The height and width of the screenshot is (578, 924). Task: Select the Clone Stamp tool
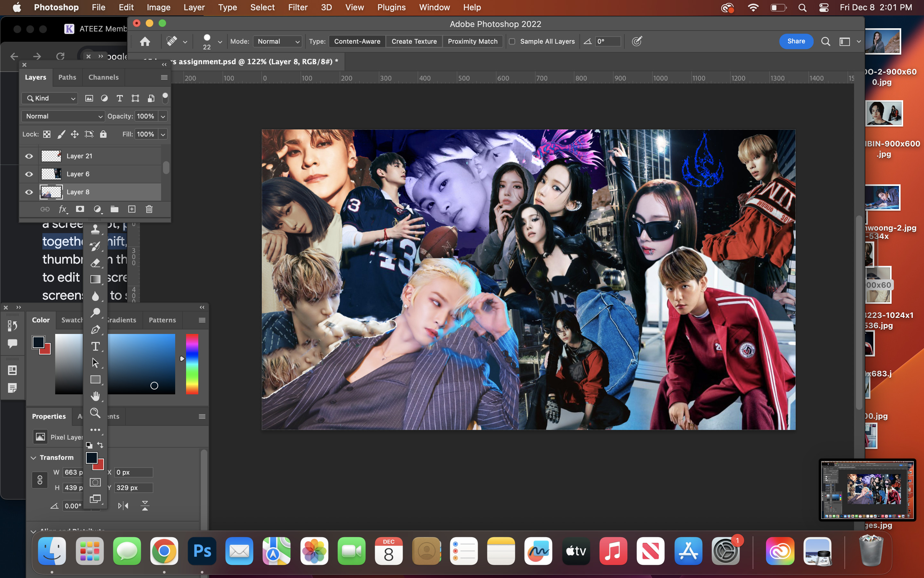point(95,229)
